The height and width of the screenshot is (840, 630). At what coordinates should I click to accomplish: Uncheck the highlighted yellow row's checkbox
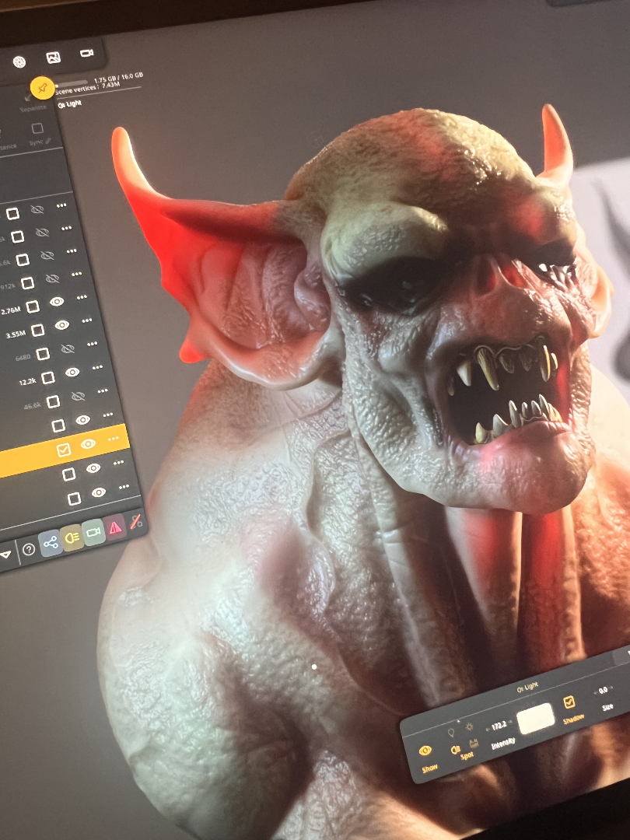64,450
